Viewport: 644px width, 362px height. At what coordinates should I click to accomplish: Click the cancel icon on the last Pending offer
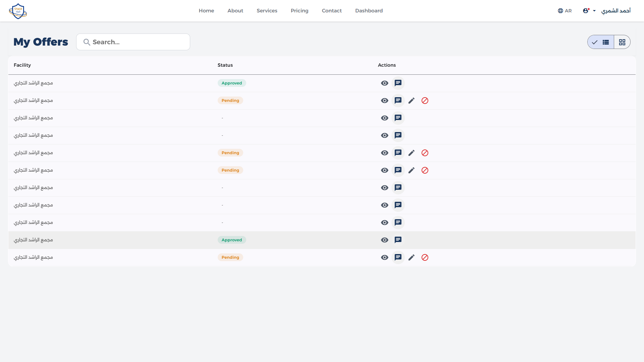point(425,257)
